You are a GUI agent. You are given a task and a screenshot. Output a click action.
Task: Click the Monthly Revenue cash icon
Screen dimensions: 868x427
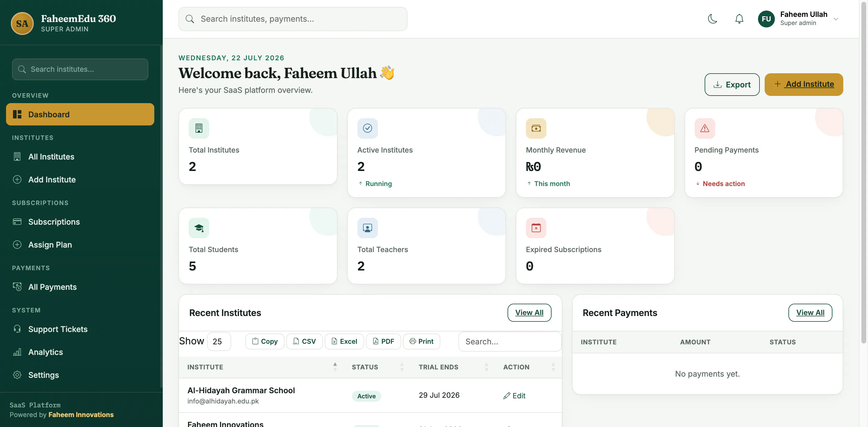536,128
